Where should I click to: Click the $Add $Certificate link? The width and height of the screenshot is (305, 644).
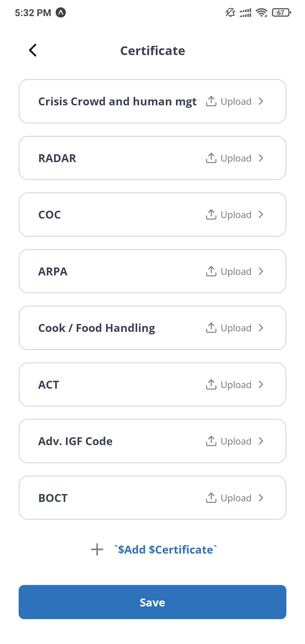[166, 550]
